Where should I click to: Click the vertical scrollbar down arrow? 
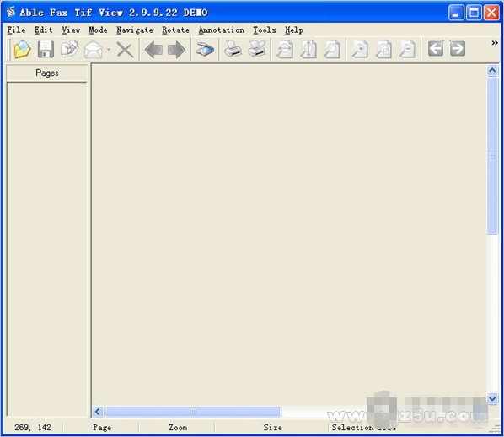[492, 399]
